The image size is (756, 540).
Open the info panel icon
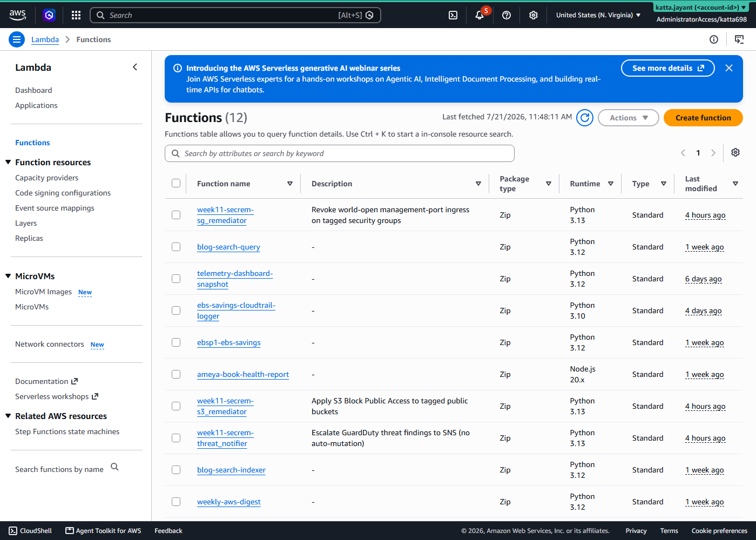click(x=714, y=39)
